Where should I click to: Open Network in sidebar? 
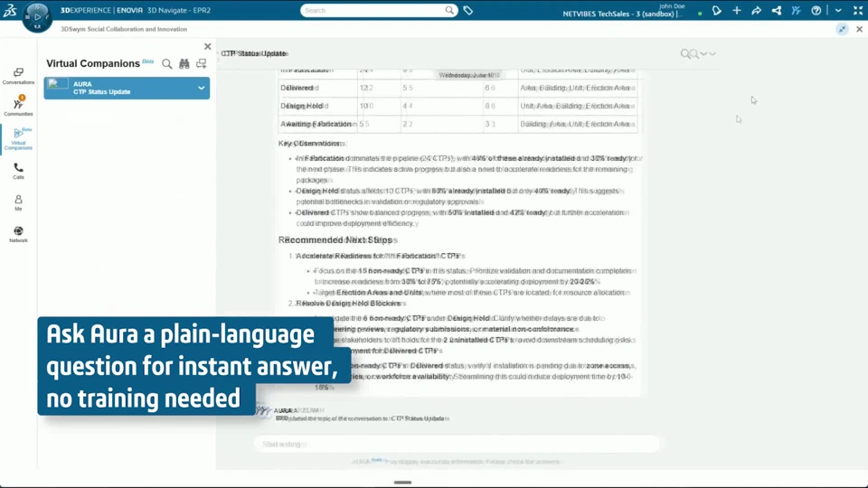coord(18,235)
